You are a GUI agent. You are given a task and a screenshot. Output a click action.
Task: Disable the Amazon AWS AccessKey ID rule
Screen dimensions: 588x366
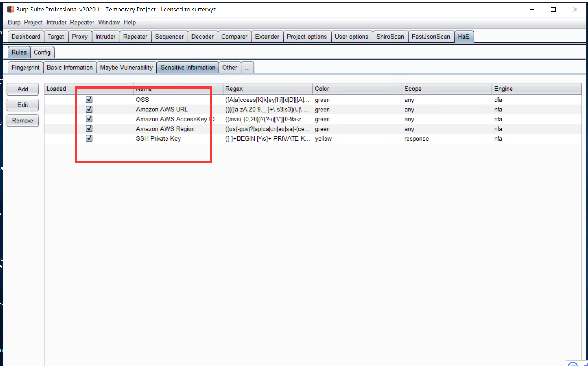(x=89, y=119)
